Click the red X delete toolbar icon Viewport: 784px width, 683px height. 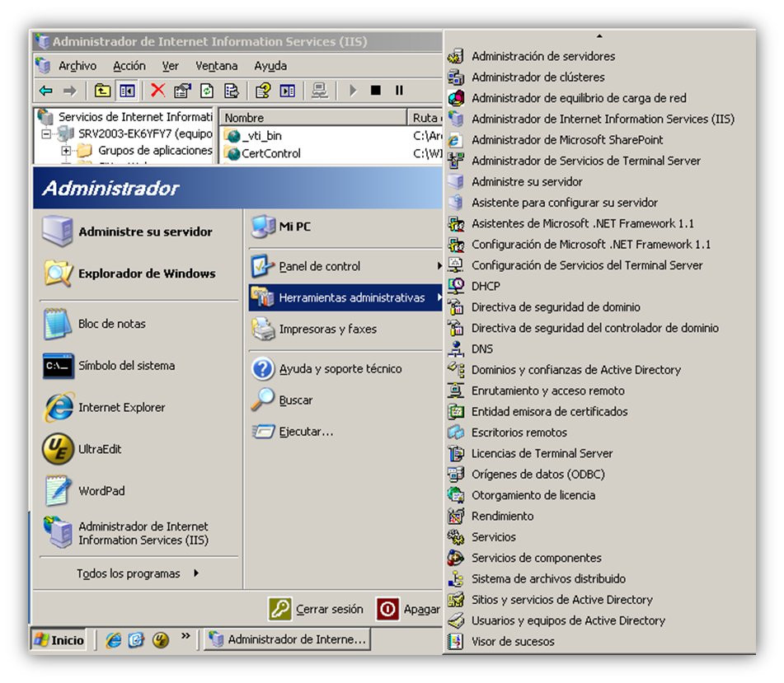157,91
